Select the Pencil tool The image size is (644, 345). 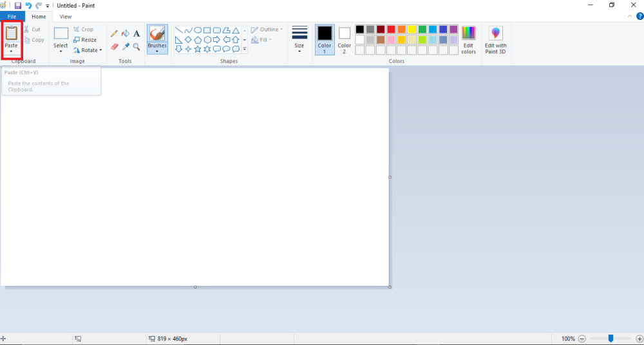point(114,33)
